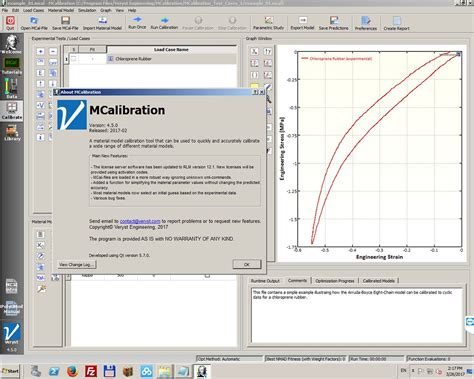The height and width of the screenshot is (379, 474).
Task: Switch to the Optimization Progress tab
Action: [x=335, y=281]
